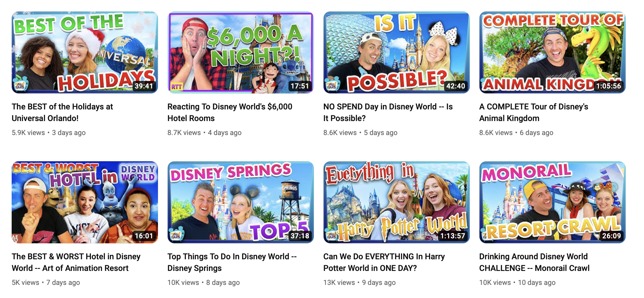Image resolution: width=644 pixels, height=298 pixels.
Task: Click title Top Things To Do In Disney World
Action: click(232, 262)
